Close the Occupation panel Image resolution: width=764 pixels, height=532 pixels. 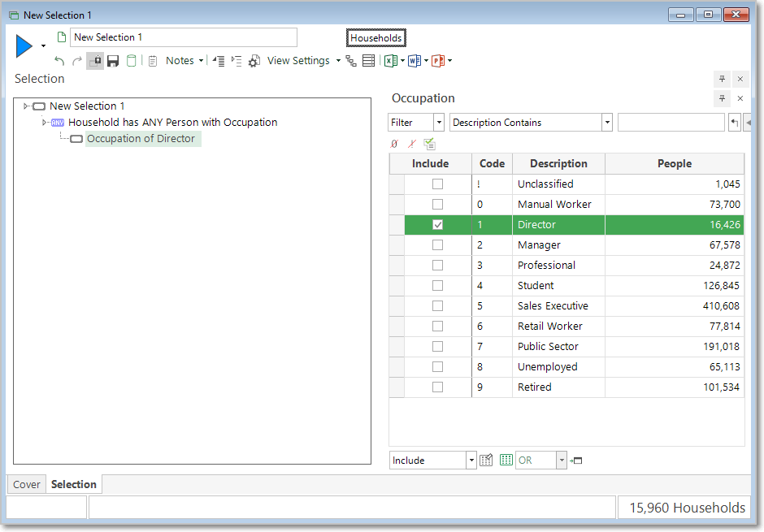pos(740,98)
